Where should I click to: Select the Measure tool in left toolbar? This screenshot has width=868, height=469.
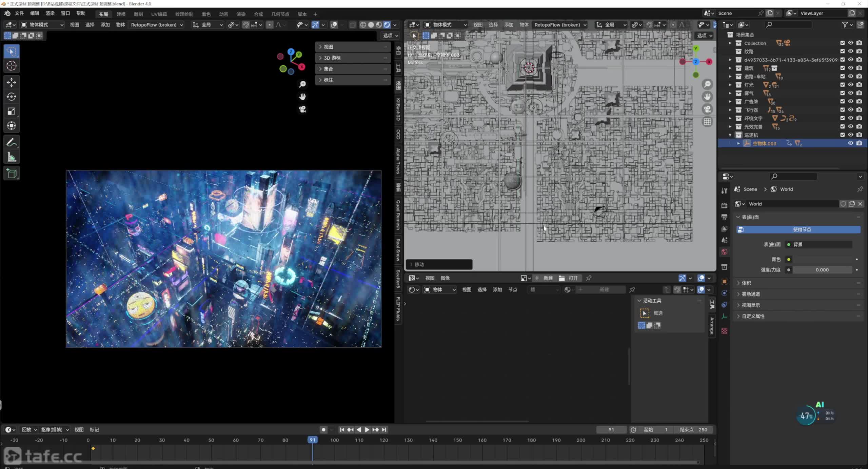pyautogui.click(x=12, y=157)
